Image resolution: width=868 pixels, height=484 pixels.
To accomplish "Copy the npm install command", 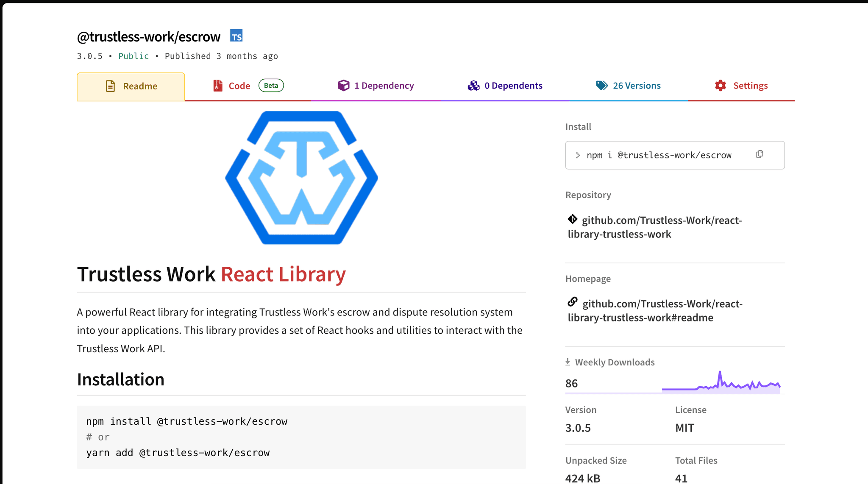I will (x=759, y=154).
